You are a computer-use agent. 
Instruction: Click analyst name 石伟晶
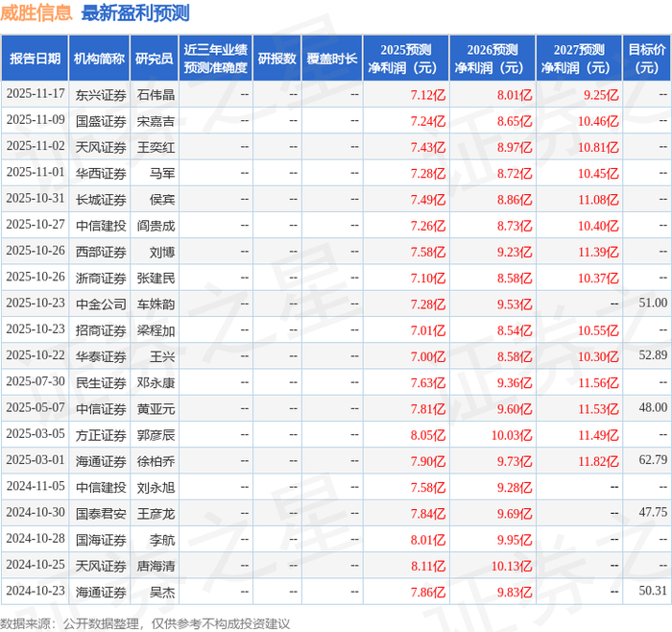[x=156, y=95]
